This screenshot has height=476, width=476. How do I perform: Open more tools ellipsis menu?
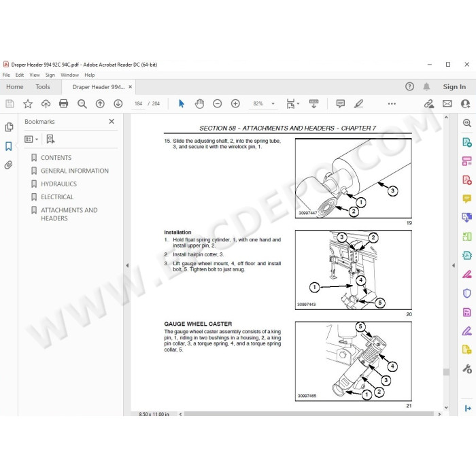[x=392, y=104]
